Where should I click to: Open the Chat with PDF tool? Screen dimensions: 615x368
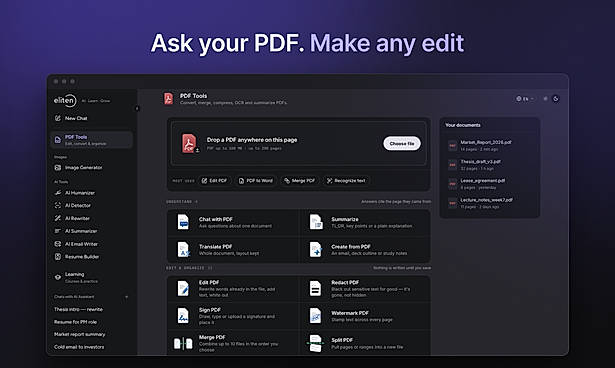pos(233,222)
